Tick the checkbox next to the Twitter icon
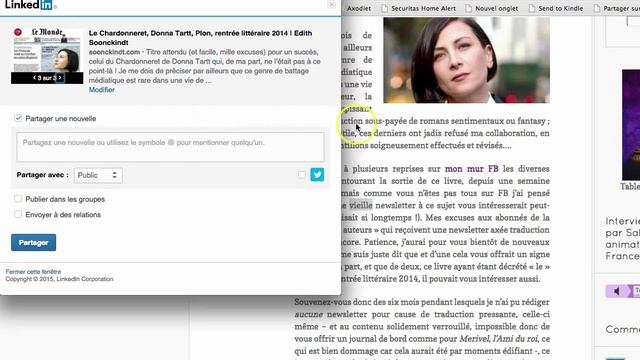The image size is (640, 360). click(302, 175)
